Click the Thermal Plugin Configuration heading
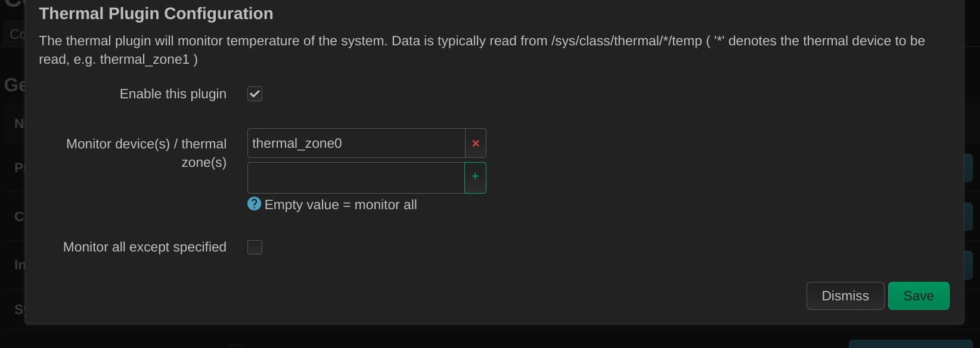 tap(156, 14)
